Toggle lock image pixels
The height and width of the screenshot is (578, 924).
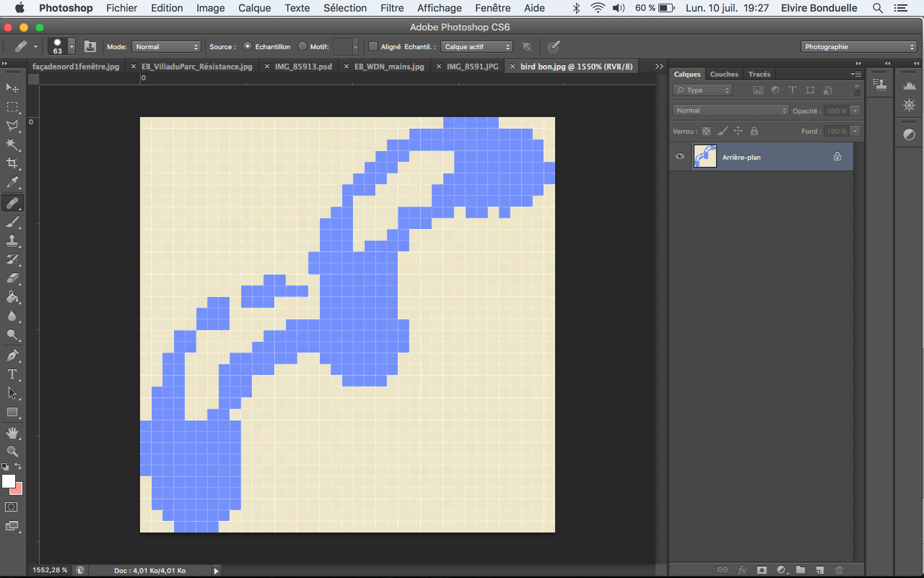click(x=722, y=131)
